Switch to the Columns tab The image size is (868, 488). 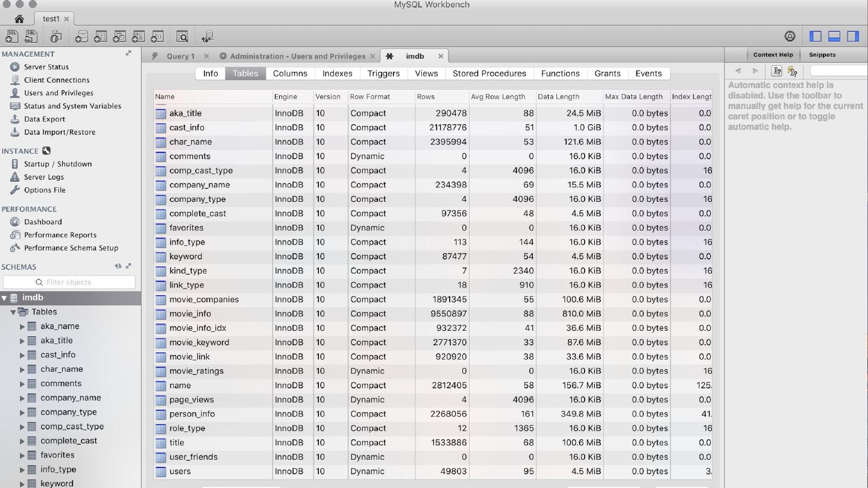(290, 74)
